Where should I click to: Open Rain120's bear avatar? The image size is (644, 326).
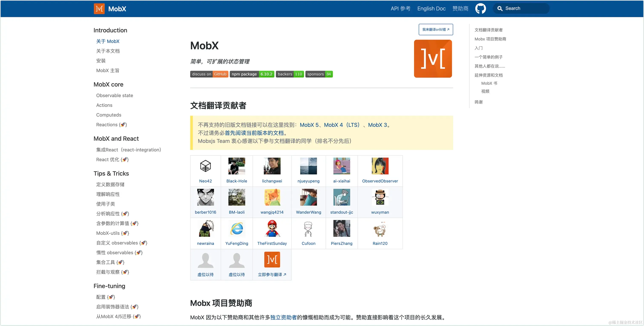380,228
